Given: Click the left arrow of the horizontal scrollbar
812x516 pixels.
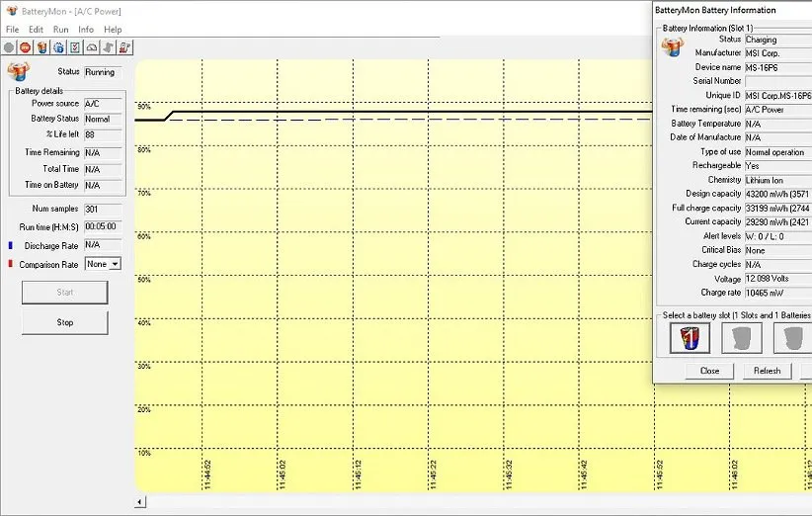Looking at the screenshot, I should point(139,502).
